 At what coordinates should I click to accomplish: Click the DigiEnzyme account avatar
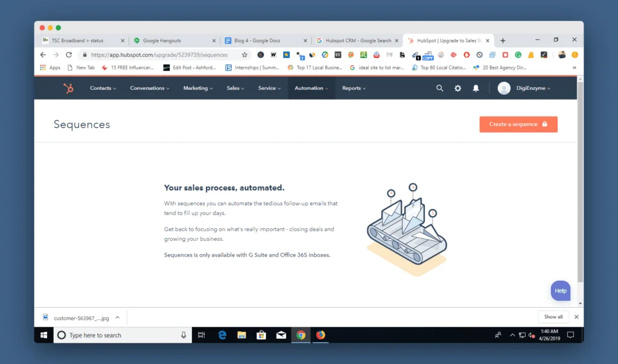click(504, 88)
